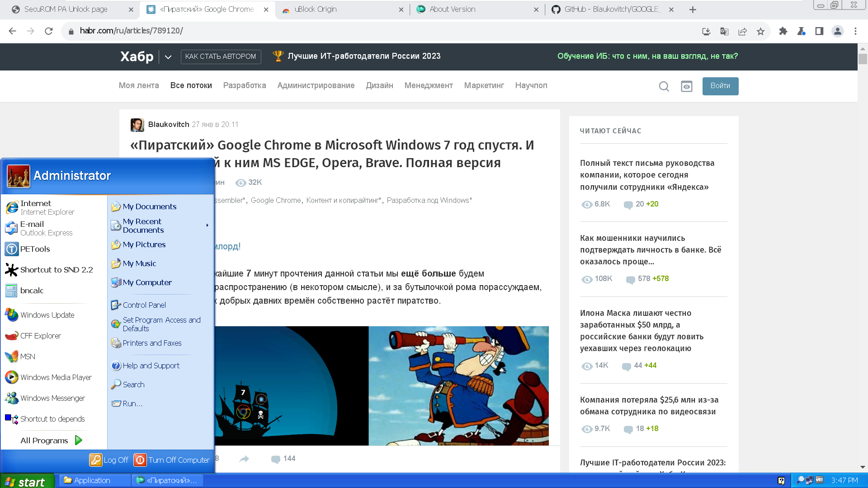
Task: Open new browser tab with plus button
Action: 693,9
